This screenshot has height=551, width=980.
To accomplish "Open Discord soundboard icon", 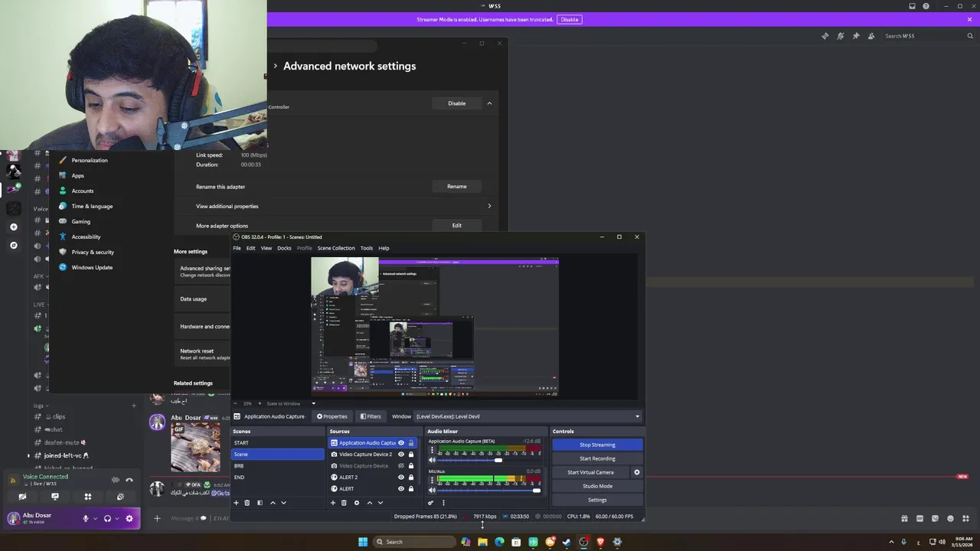I will [120, 497].
